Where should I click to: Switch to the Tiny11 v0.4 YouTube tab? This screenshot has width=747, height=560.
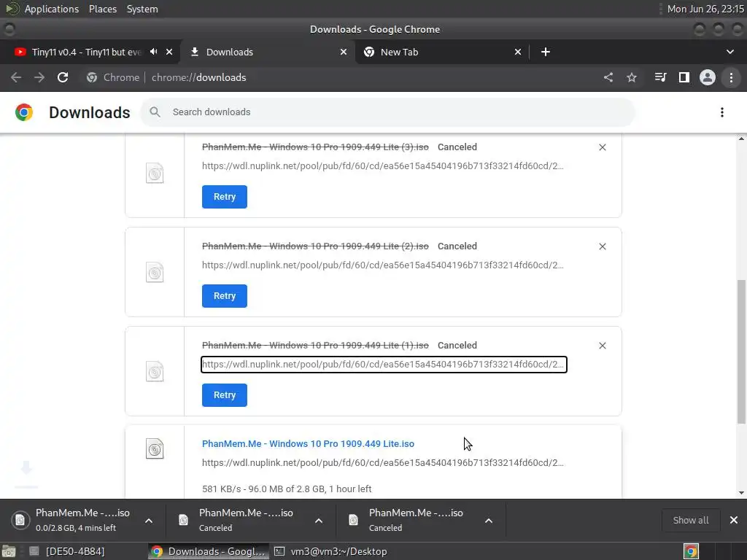click(87, 52)
